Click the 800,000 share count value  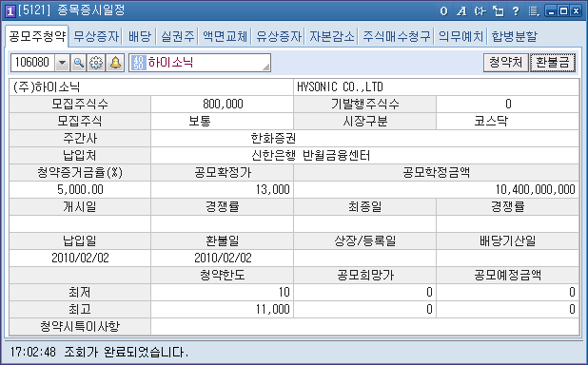pyautogui.click(x=223, y=104)
